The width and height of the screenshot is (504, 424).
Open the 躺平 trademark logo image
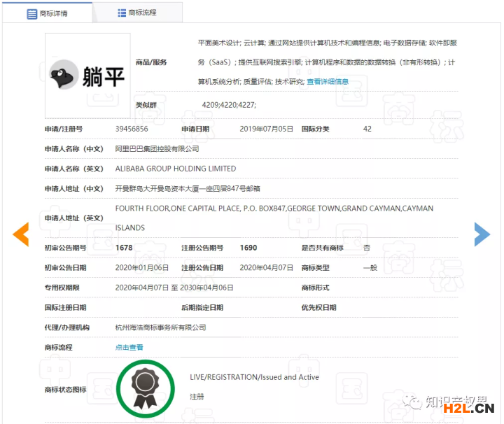(x=87, y=76)
